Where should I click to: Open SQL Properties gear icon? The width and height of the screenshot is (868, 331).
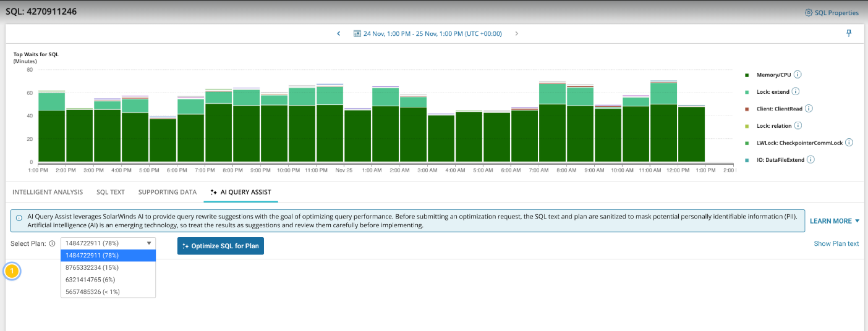(x=809, y=12)
